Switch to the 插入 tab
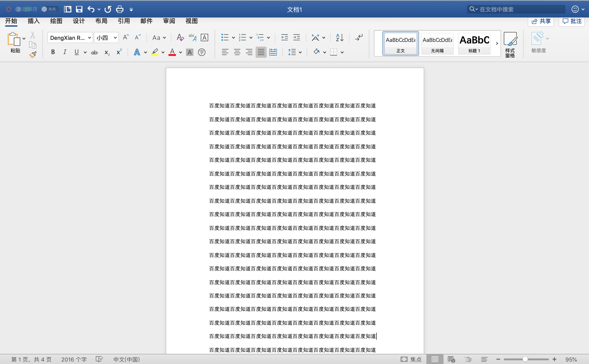 (x=33, y=21)
